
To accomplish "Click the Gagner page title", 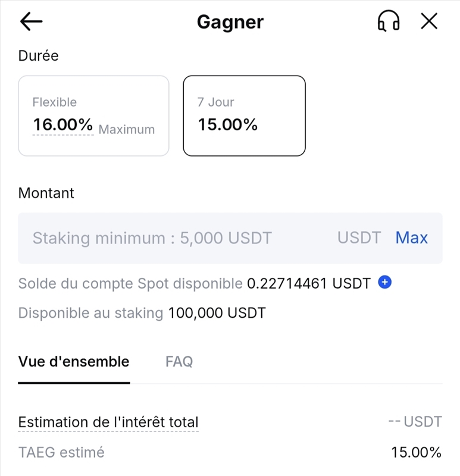I will [230, 22].
